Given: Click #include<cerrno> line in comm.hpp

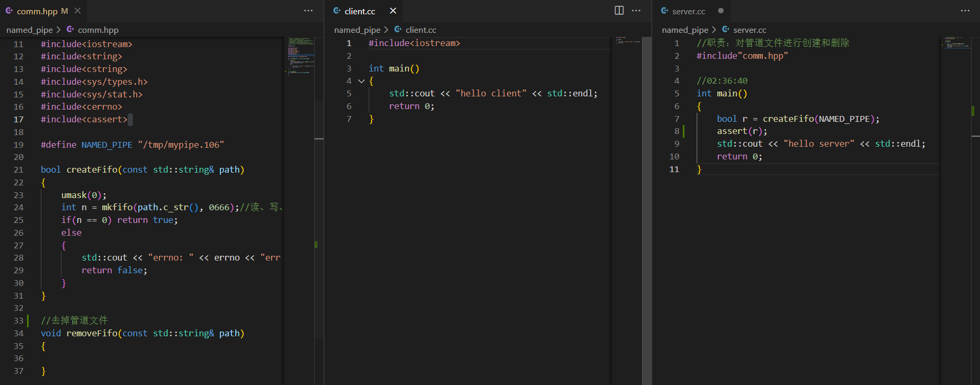Looking at the screenshot, I should pos(82,106).
